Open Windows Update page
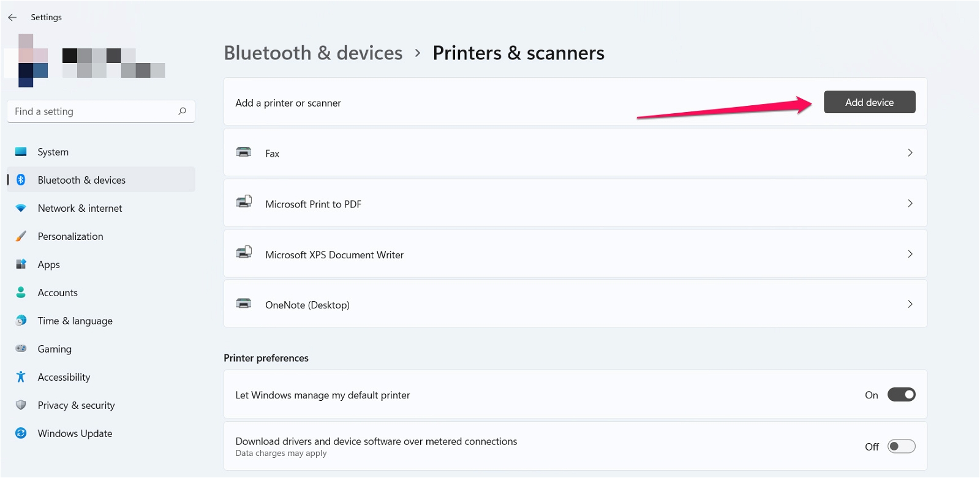Screen dimensions: 980x478 tap(101, 433)
